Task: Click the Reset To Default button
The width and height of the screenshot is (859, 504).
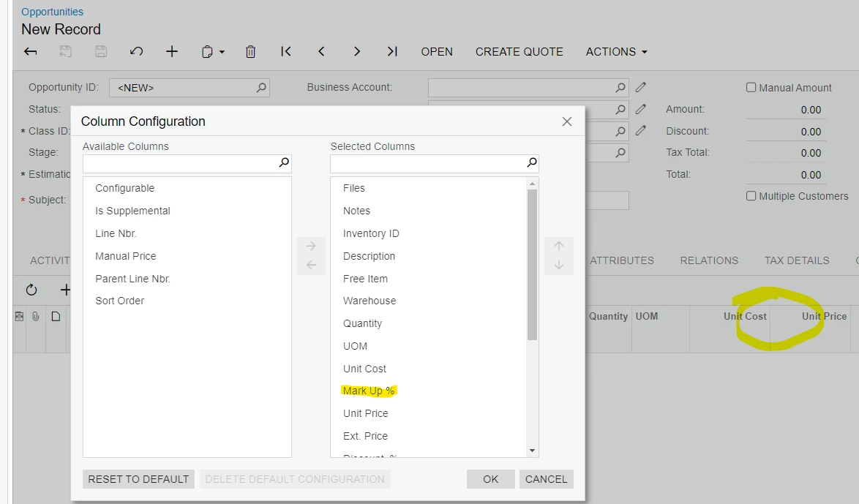Action: pyautogui.click(x=138, y=478)
